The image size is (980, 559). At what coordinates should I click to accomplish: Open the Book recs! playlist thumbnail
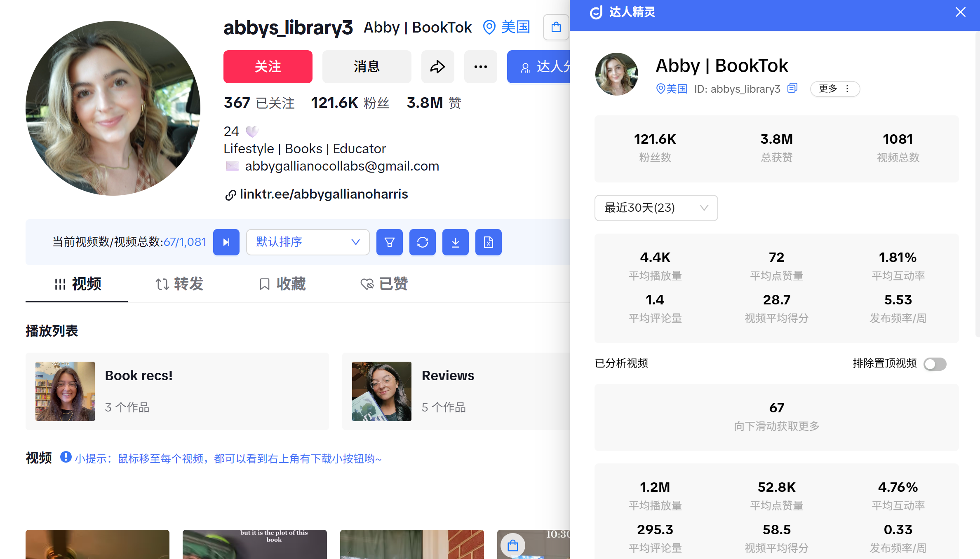point(65,391)
